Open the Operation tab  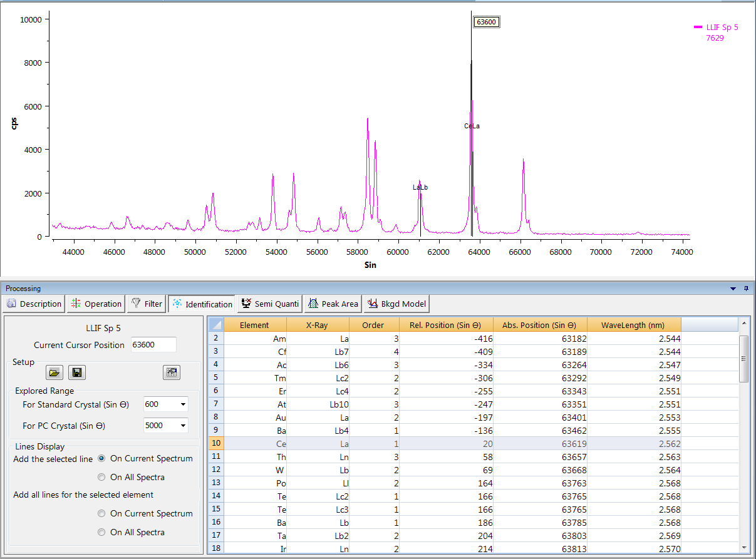coord(96,304)
